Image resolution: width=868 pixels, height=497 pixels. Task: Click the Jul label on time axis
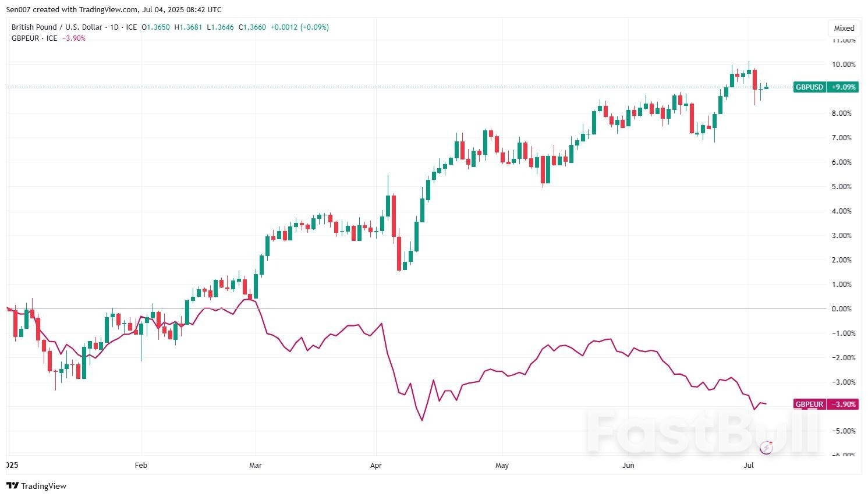pos(749,466)
